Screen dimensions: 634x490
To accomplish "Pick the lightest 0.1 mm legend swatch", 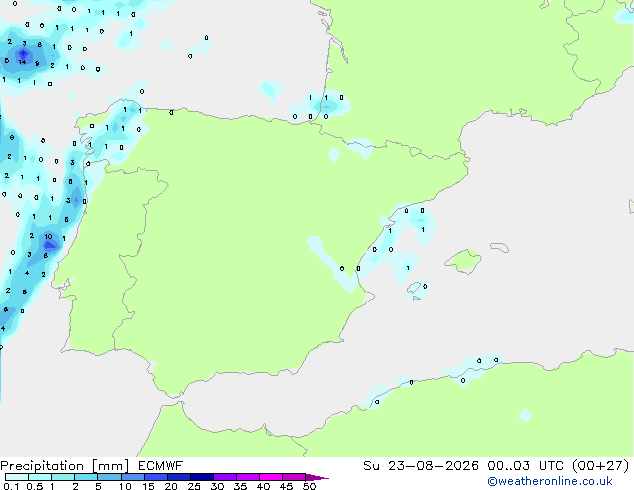I will 17,477.
